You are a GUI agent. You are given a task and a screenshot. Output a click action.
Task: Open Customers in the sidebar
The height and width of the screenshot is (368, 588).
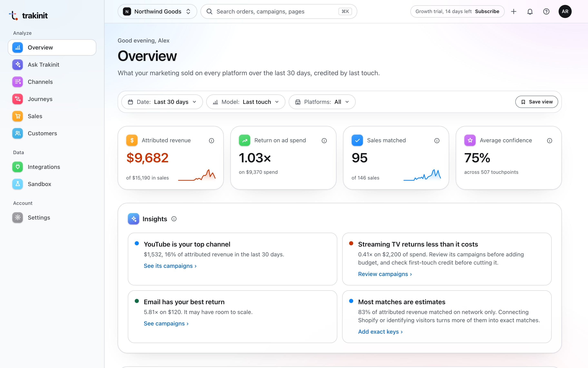(52, 133)
